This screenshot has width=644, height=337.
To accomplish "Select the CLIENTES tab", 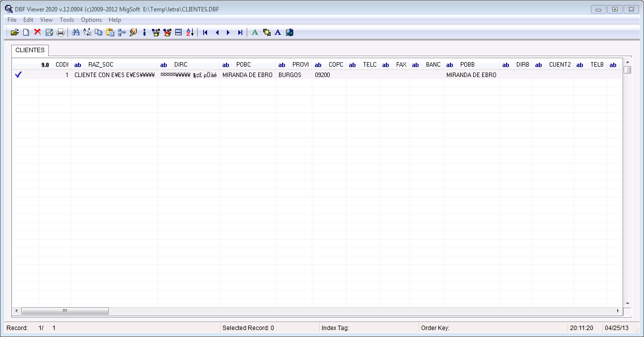I will (30, 50).
